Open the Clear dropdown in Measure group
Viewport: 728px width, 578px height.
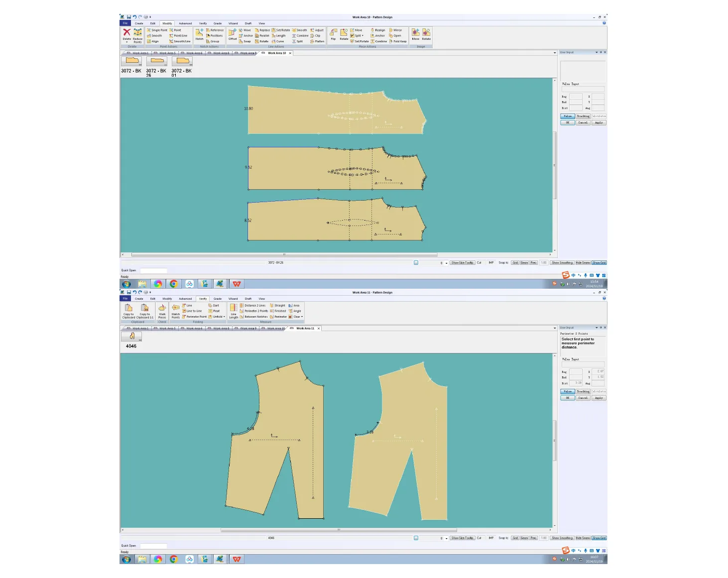(x=302, y=317)
